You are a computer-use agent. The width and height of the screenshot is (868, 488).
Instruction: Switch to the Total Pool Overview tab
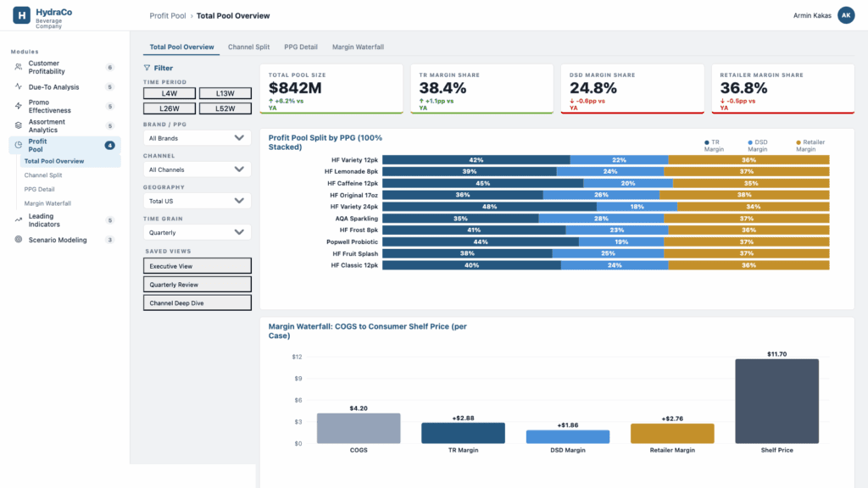tap(181, 47)
